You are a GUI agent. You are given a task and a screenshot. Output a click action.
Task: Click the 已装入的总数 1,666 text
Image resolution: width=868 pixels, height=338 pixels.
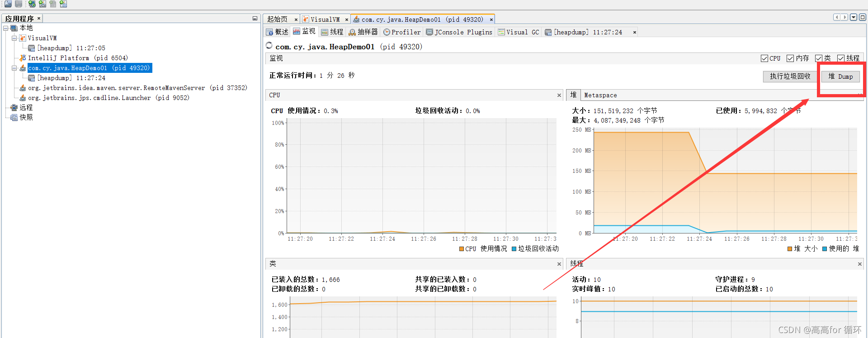tap(306, 280)
